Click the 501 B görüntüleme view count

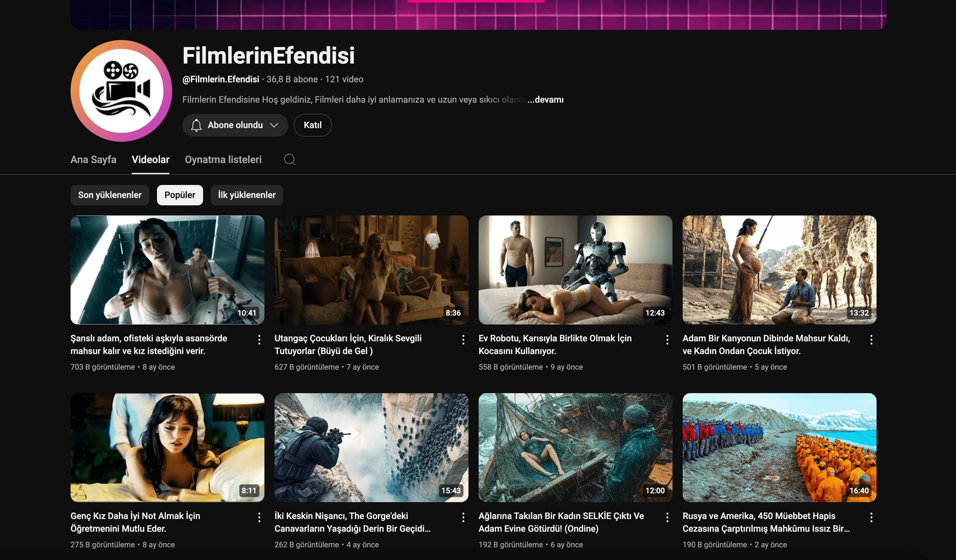click(715, 367)
